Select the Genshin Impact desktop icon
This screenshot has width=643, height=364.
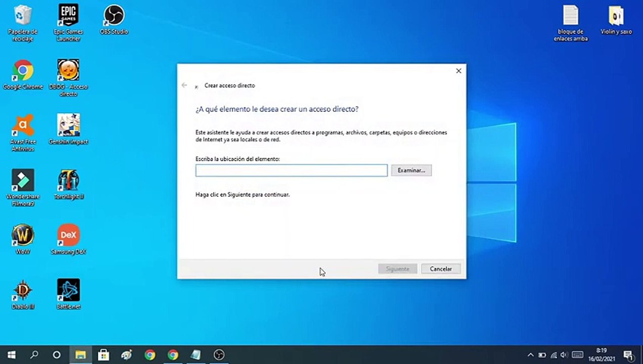[68, 129]
